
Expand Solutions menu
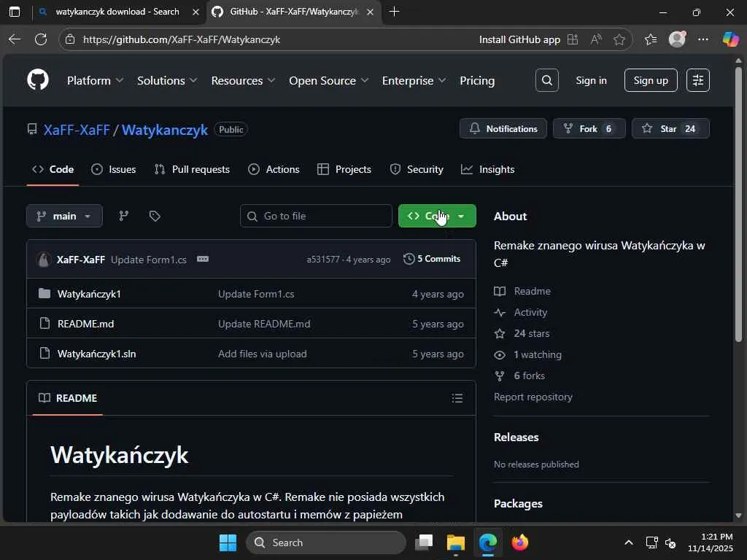tap(167, 80)
